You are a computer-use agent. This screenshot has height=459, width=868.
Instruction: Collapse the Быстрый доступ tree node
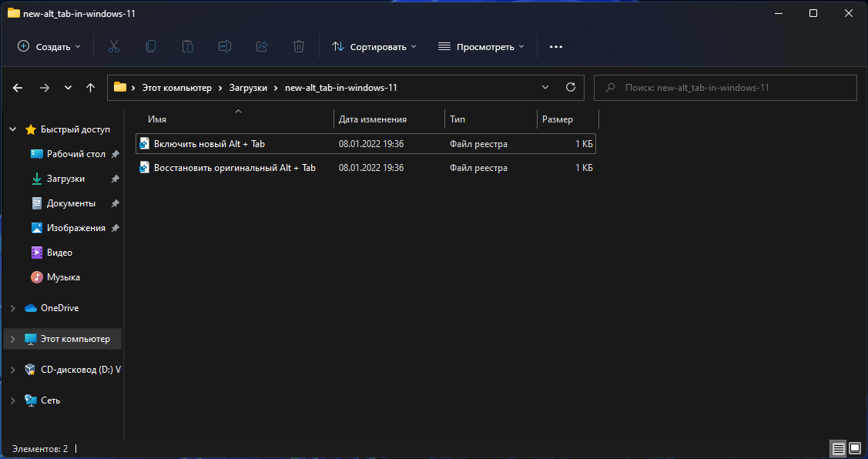(13, 129)
